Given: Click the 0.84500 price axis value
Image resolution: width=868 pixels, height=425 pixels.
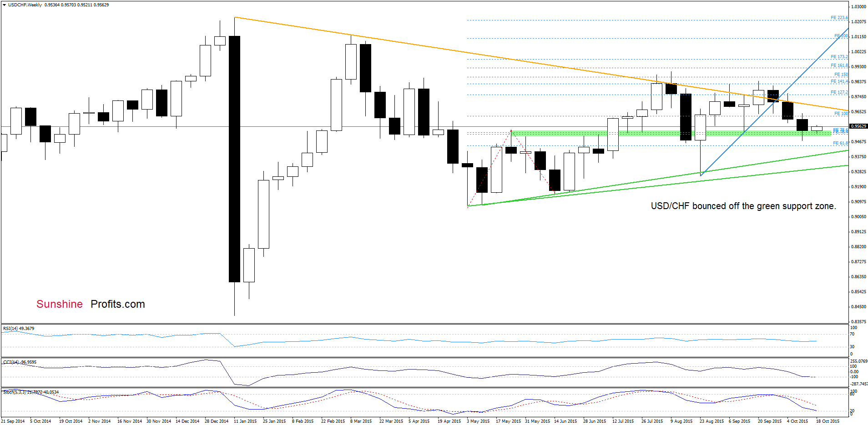Looking at the screenshot, I should (858, 307).
